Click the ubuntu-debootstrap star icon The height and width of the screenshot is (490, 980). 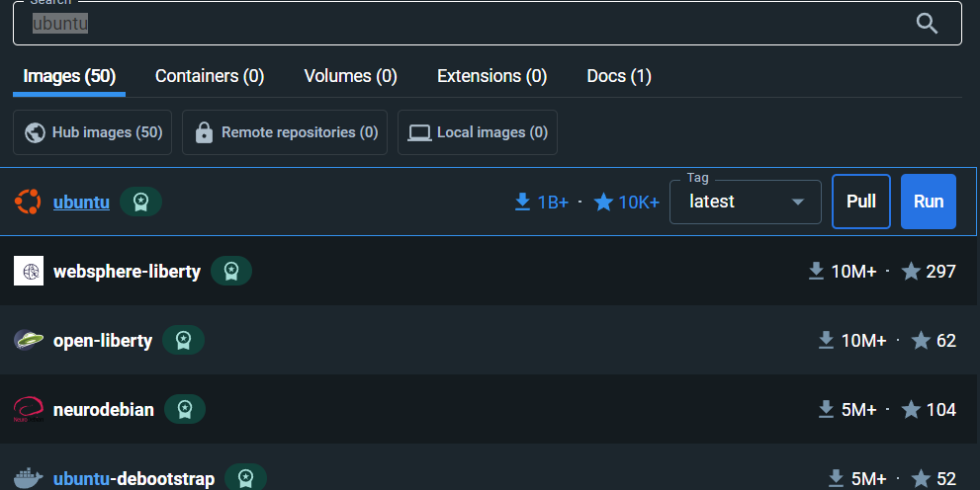pos(922,479)
